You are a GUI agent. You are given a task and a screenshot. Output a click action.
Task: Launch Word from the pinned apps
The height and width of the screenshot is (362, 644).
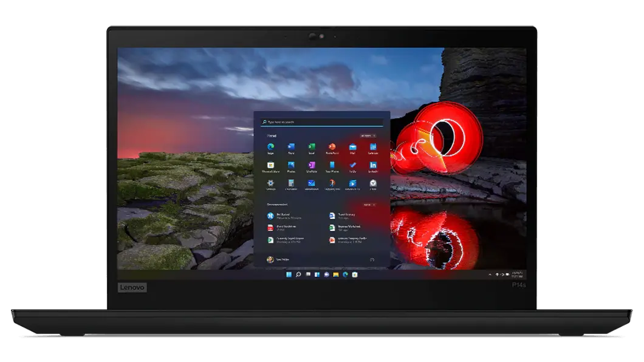tap(291, 148)
